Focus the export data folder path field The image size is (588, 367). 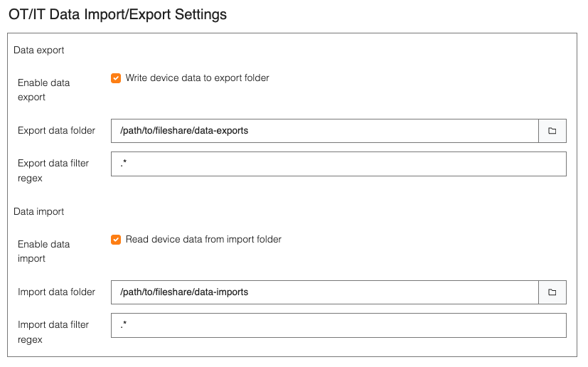324,131
